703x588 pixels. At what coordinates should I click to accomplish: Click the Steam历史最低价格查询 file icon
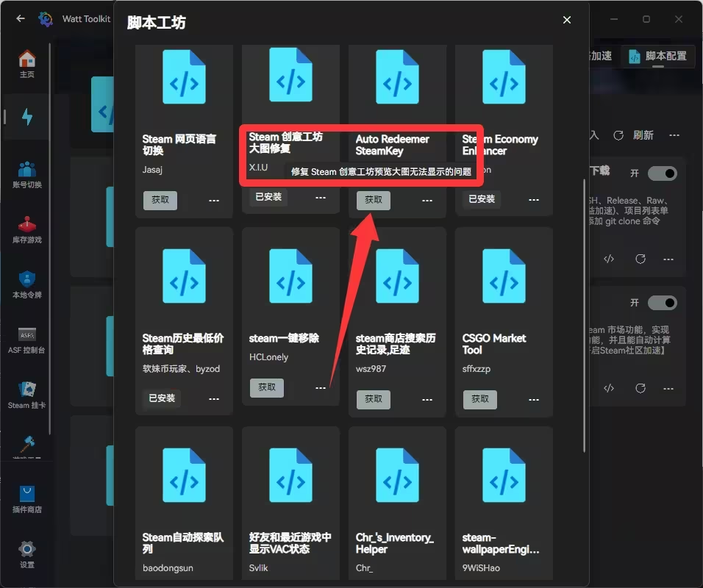[184, 276]
